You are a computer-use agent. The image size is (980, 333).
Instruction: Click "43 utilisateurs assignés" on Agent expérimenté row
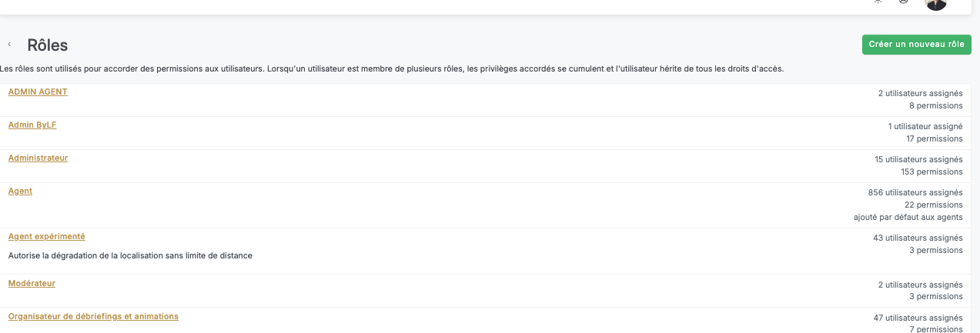[918, 238]
